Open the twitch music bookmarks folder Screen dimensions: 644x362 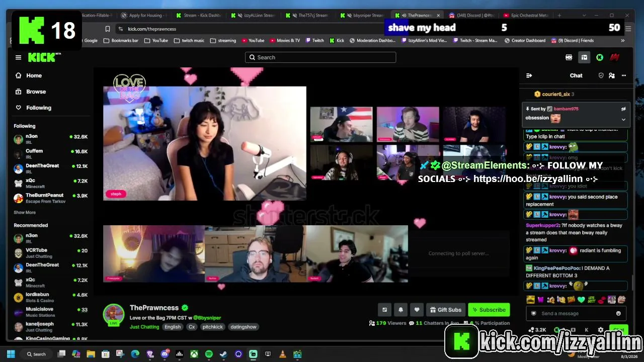(x=189, y=40)
